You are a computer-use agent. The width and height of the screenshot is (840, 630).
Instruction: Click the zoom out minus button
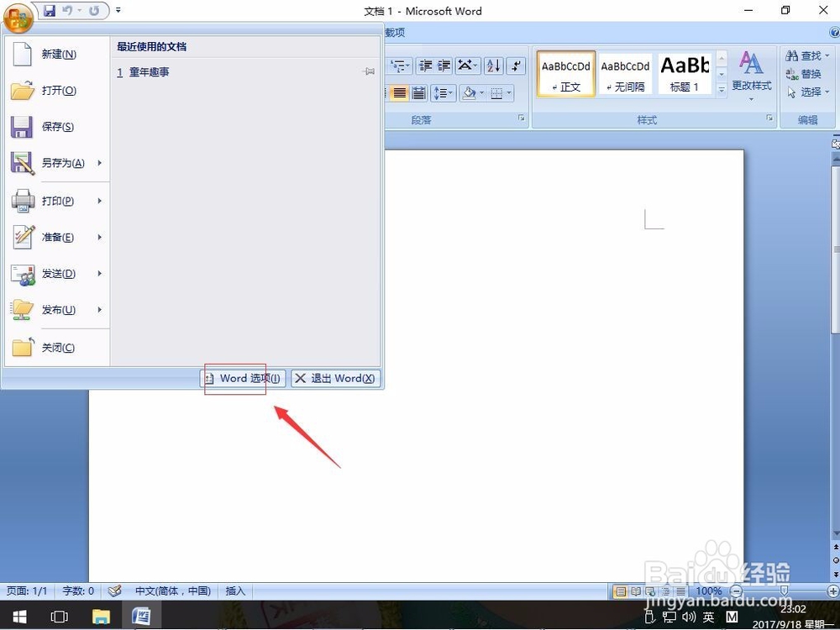point(737,591)
